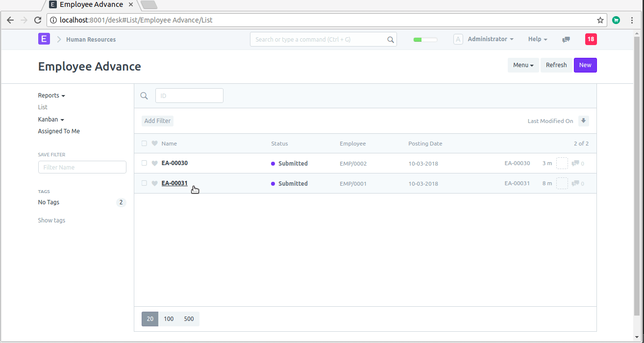
Task: Open the Menu dropdown button
Action: [523, 65]
